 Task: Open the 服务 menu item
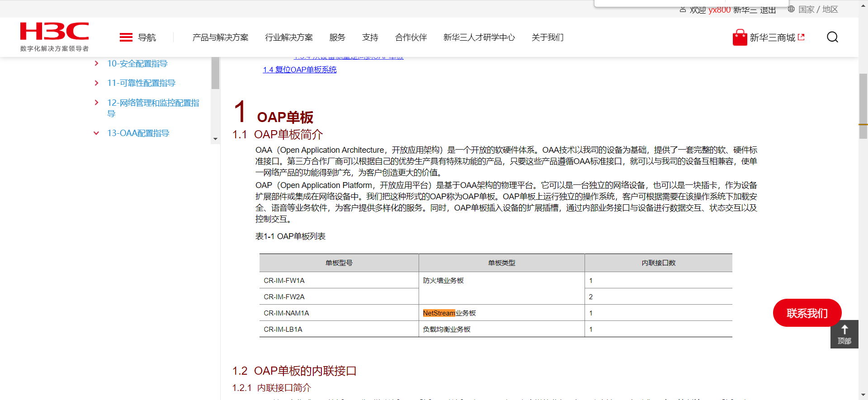[337, 38]
